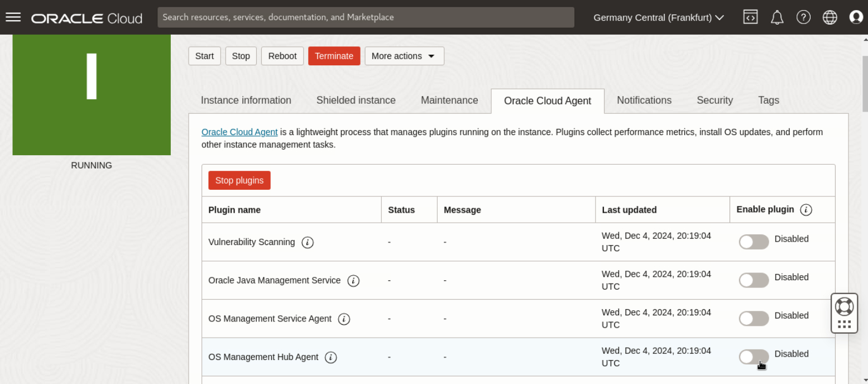This screenshot has height=384, width=868.
Task: Switch to the Notifications tab
Action: click(644, 100)
